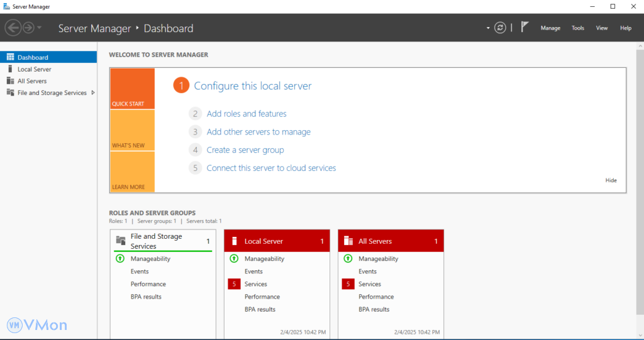Click the refresh icon in header
The height and width of the screenshot is (340, 644).
(500, 28)
